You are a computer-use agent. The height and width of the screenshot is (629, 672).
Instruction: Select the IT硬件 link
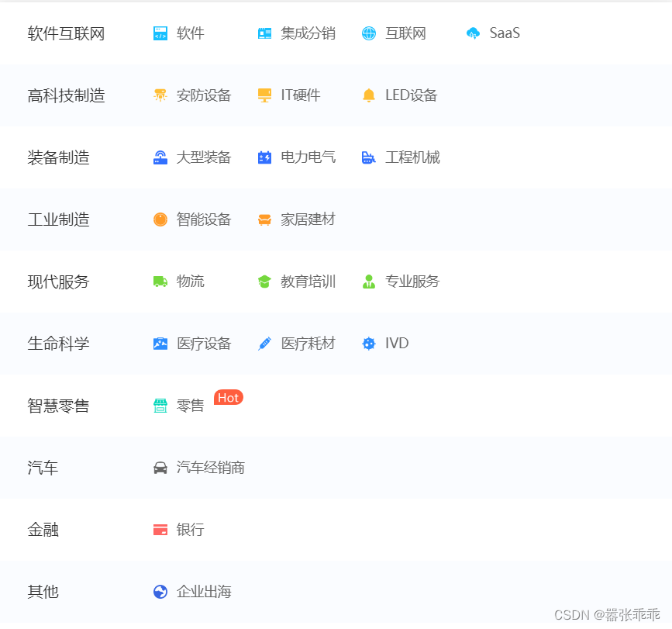pyautogui.click(x=301, y=95)
